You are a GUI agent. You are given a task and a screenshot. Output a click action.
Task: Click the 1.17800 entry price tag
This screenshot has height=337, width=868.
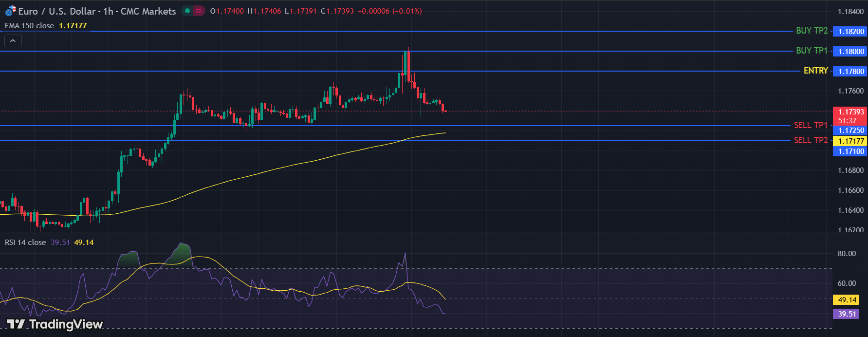(x=850, y=72)
